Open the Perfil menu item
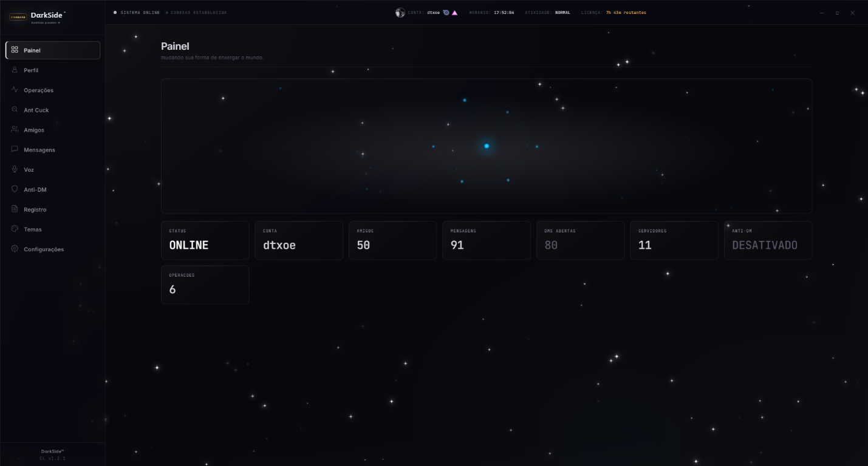Screen dimensions: 868x466 (53, 70)
